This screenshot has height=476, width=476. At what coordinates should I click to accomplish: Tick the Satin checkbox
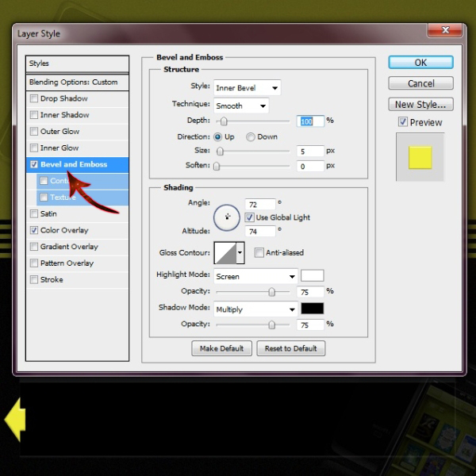[x=34, y=213]
